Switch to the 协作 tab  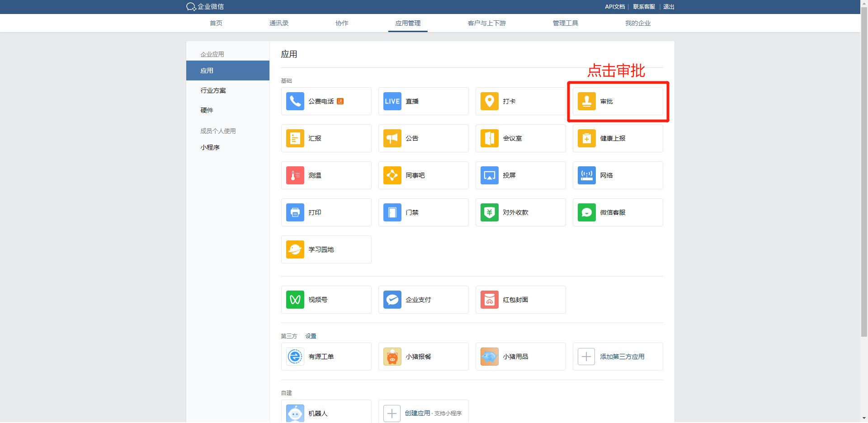tap(342, 23)
